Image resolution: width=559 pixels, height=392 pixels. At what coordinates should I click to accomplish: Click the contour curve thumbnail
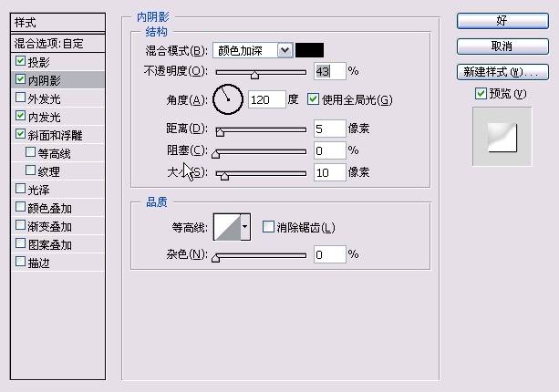tap(227, 227)
